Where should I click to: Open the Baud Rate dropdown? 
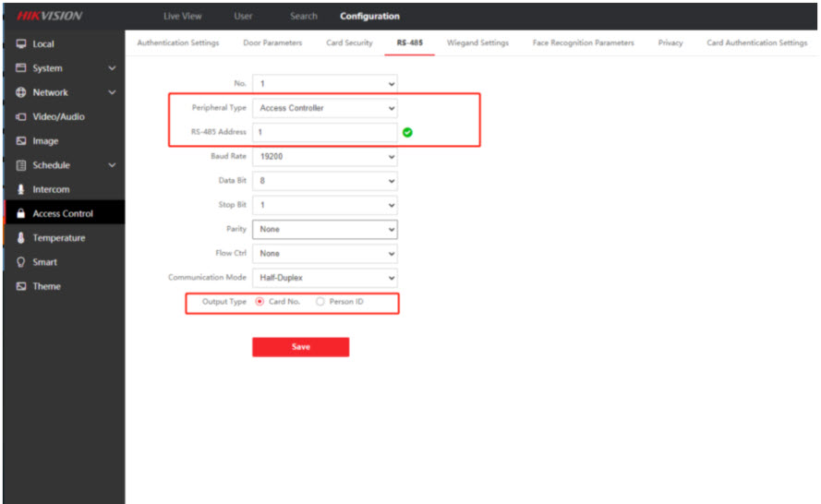(x=325, y=157)
